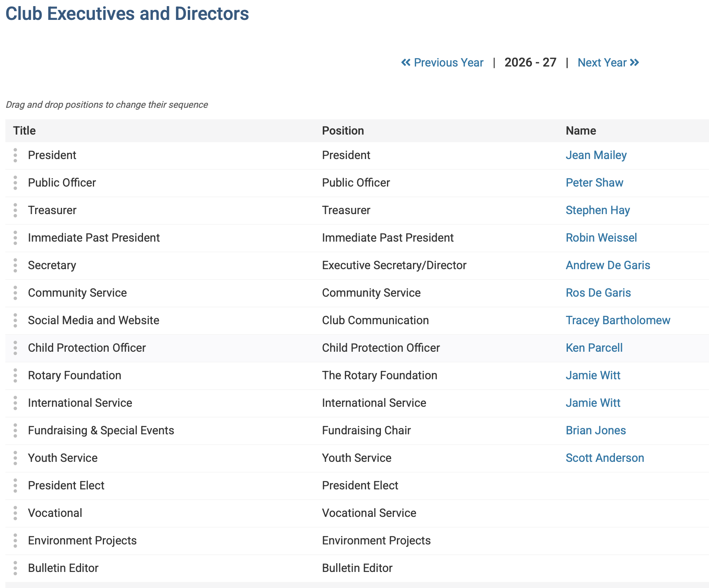Click the Stephen Hay name link
This screenshot has width=709, height=588.
pyautogui.click(x=598, y=210)
